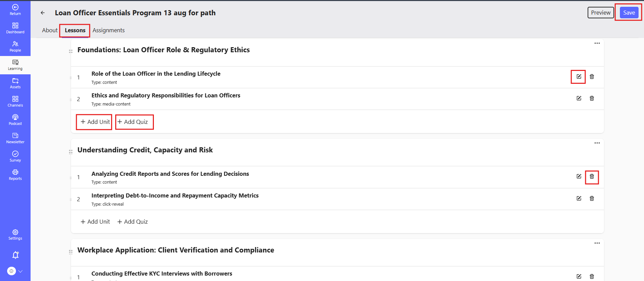Screen dimensions: 644x281
Task: Add Unit to the Foundations lesson
Action: coord(95,122)
